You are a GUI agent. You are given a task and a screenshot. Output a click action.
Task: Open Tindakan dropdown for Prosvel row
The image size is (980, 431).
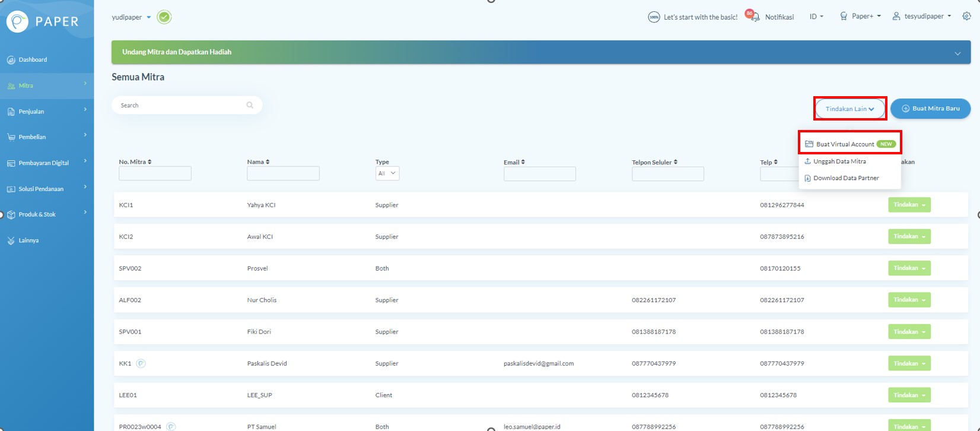(909, 268)
